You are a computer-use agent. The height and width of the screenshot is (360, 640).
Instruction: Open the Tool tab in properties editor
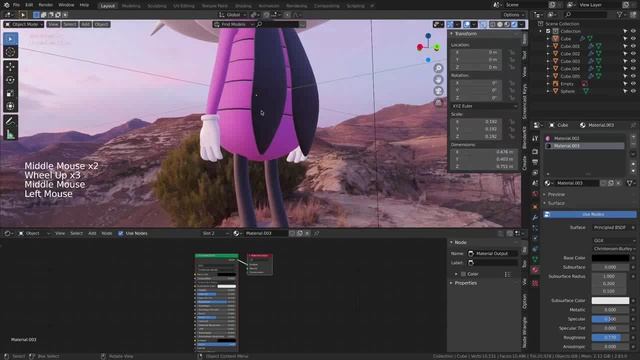pos(535,138)
